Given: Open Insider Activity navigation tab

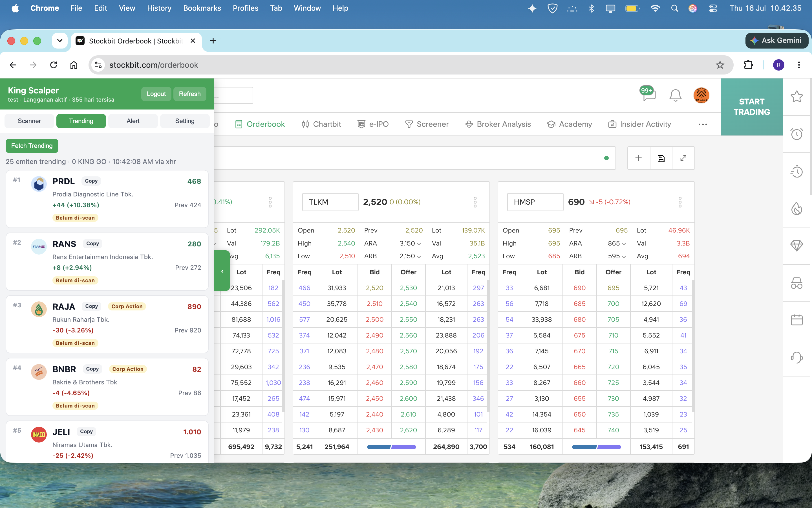Looking at the screenshot, I should [x=639, y=124].
